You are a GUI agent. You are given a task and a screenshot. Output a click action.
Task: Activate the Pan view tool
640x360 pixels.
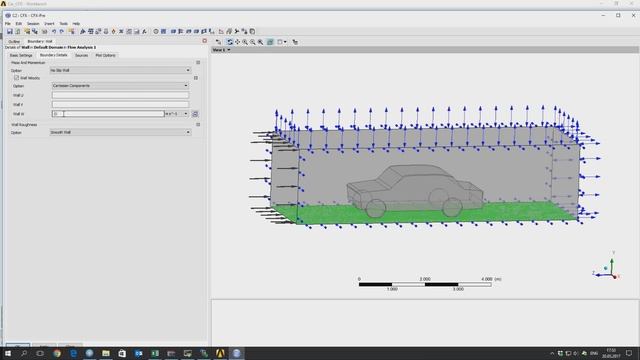(x=237, y=42)
